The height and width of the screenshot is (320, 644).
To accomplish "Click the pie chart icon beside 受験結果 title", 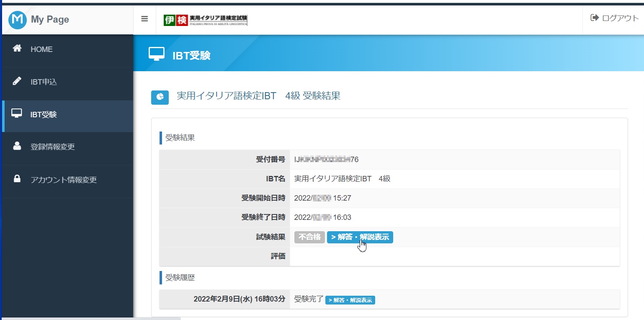I will pyautogui.click(x=160, y=97).
